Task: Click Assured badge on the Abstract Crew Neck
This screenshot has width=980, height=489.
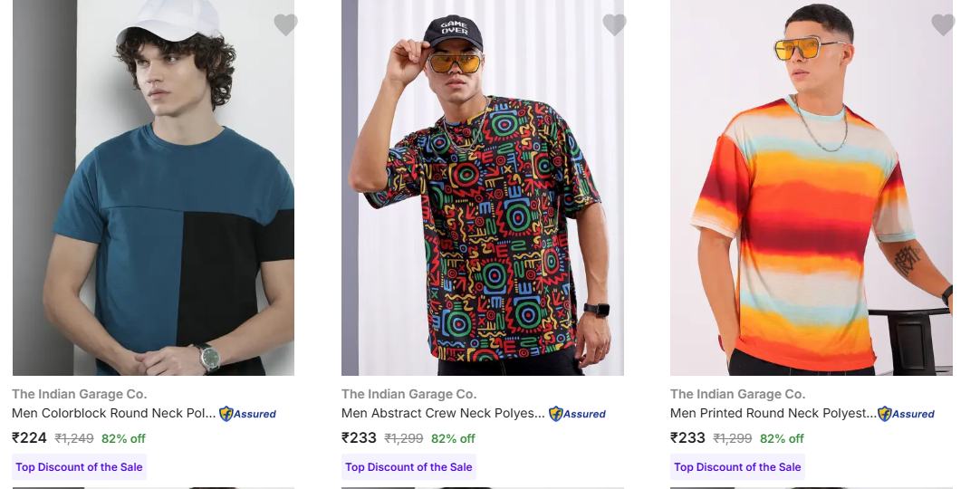Action: tap(577, 414)
